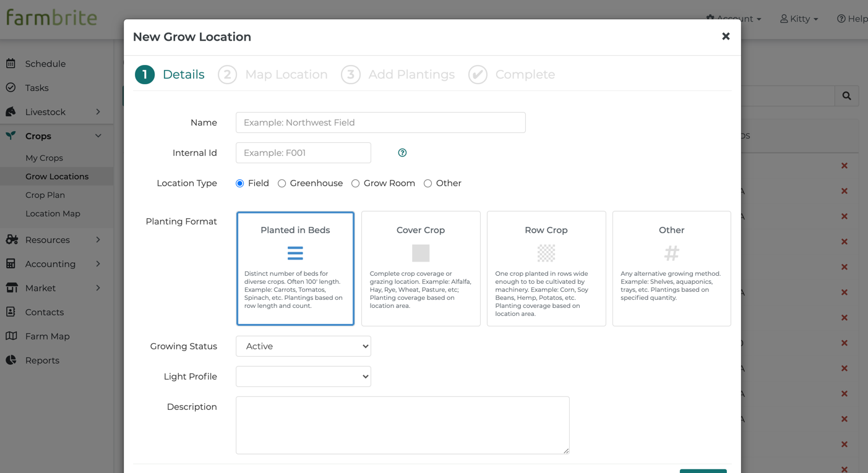Click the search magnifier button
The width and height of the screenshot is (868, 473).
click(846, 96)
